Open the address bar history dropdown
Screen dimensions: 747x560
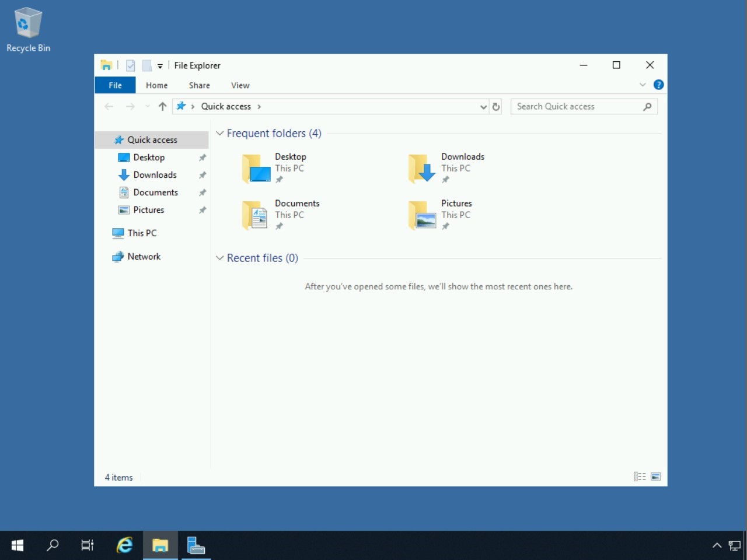click(483, 107)
